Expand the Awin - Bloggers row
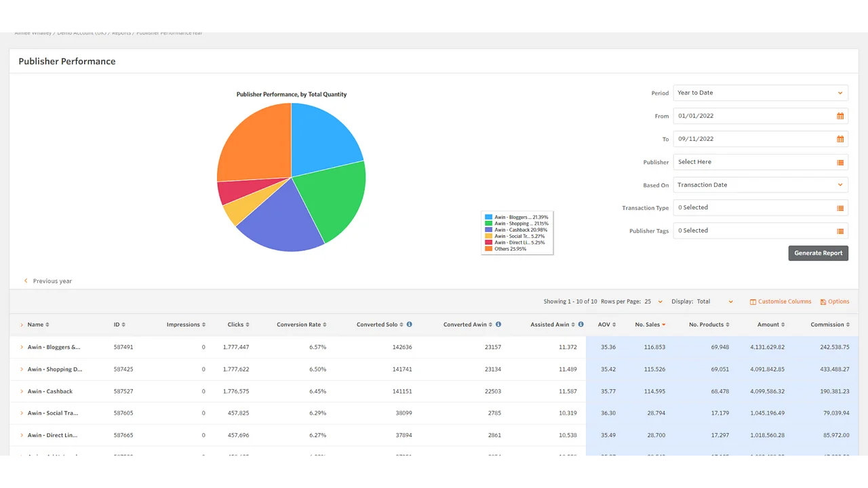The width and height of the screenshot is (868, 488). (22, 347)
